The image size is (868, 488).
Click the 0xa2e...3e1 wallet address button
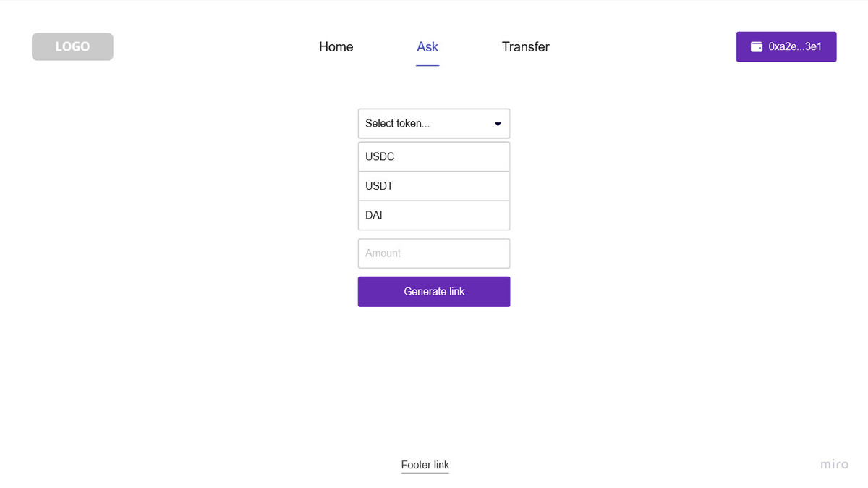pos(794,47)
